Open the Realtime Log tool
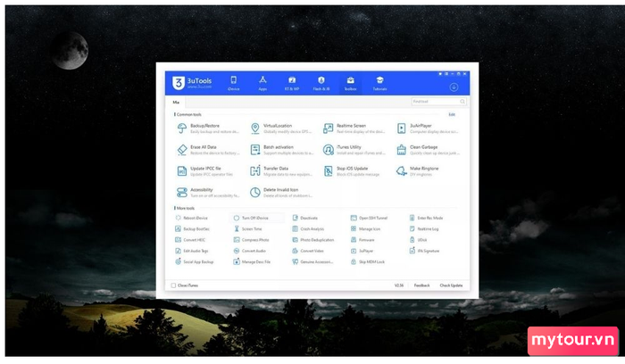 [x=424, y=229]
